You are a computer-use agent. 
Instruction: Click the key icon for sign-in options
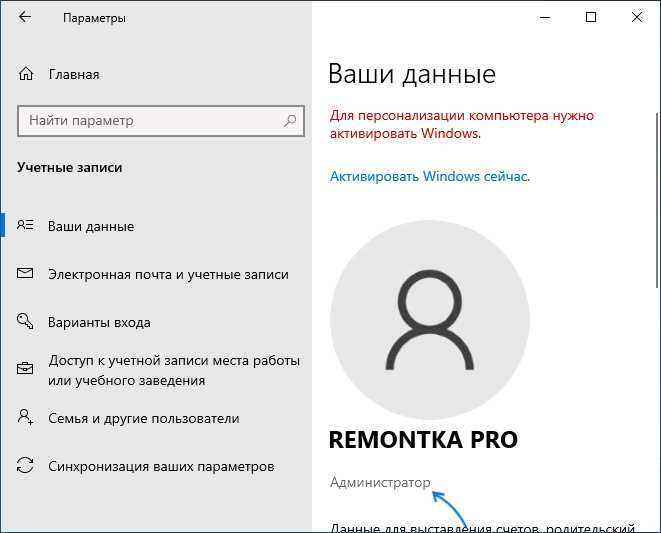tap(25, 321)
